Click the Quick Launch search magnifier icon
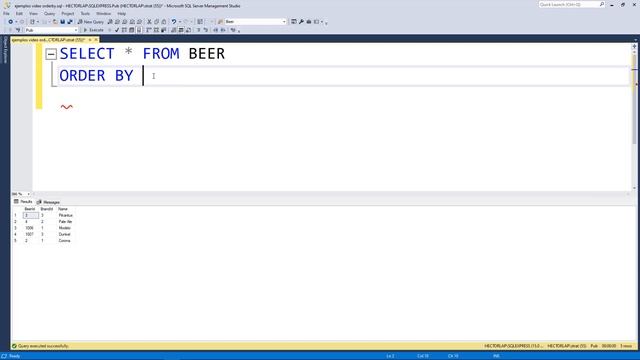Image resolution: width=640 pixels, height=360 pixels. [x=602, y=4]
